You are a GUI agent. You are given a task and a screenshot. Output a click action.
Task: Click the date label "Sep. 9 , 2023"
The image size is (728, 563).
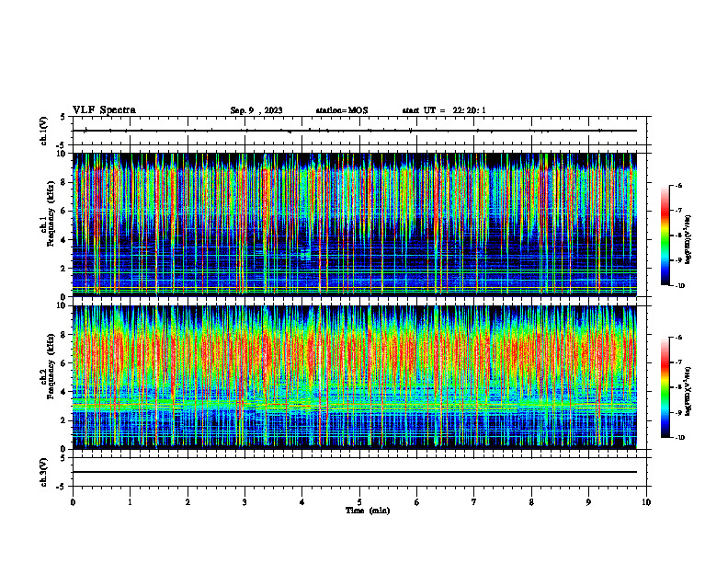(x=256, y=110)
